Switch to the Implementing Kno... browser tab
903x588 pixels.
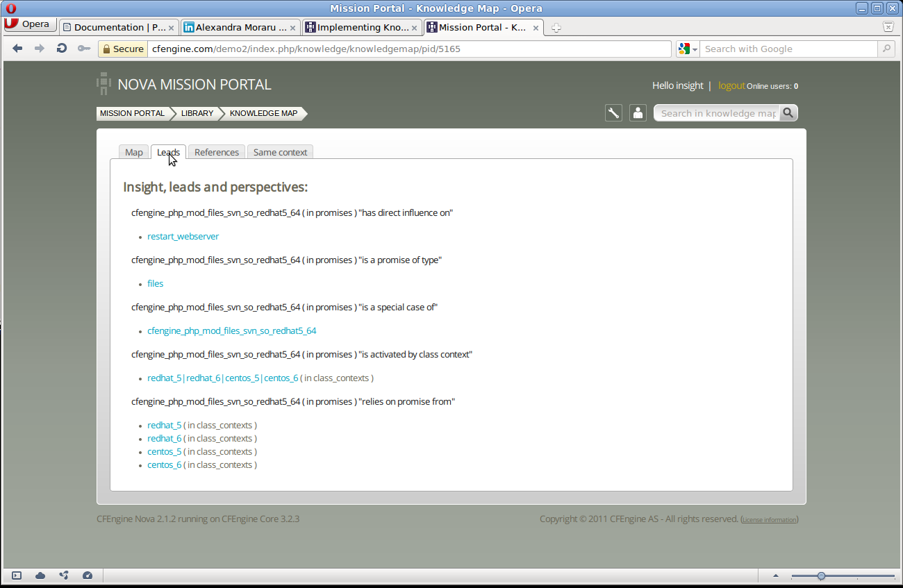pos(361,28)
